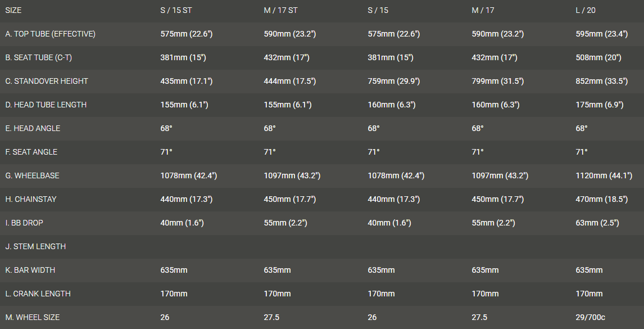Click the 435mm (17.1") standover value
Screen dimensions: 644x329
(187, 81)
